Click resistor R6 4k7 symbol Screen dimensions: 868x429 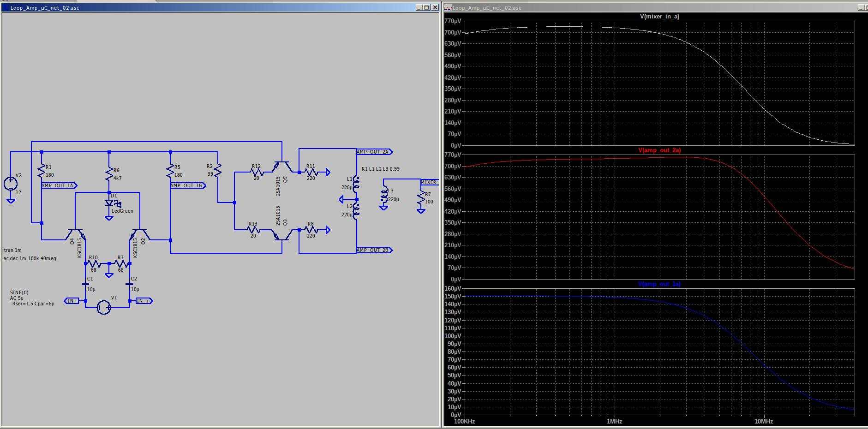(x=109, y=174)
